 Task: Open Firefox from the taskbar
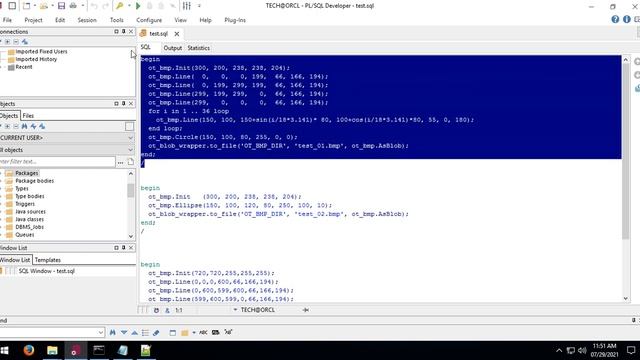point(29,350)
